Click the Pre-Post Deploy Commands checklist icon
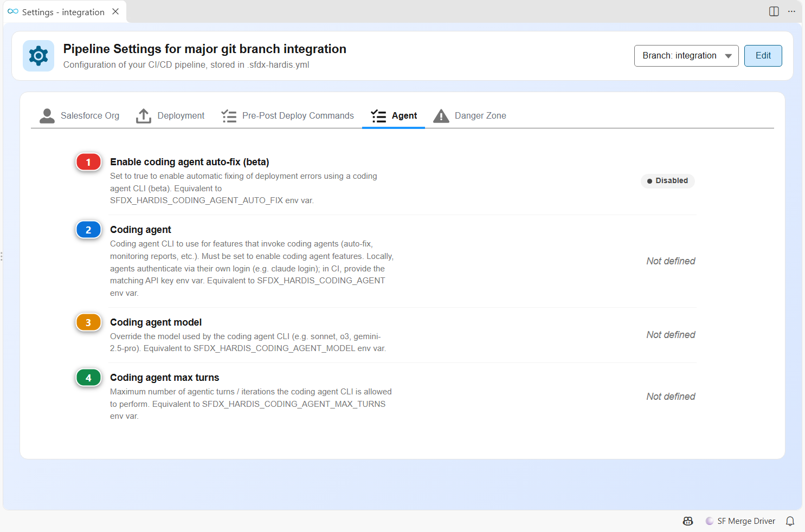805x532 pixels. [229, 115]
